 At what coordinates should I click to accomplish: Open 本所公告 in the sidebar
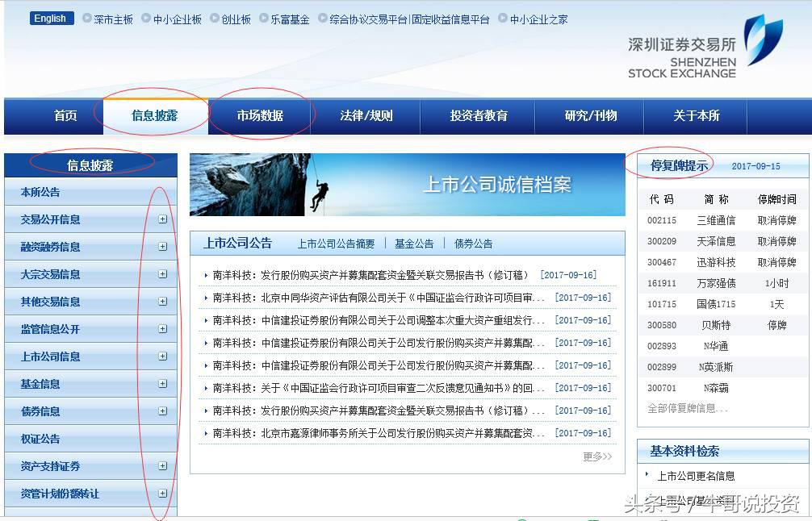pos(40,192)
